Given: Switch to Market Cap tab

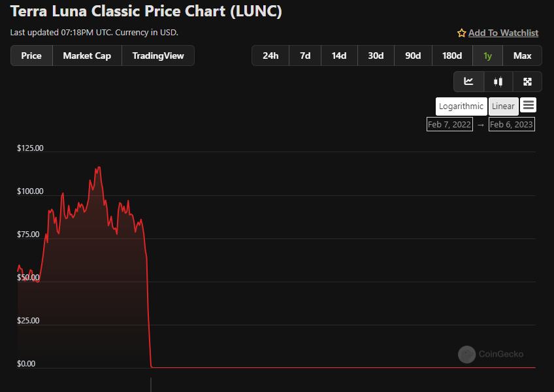Looking at the screenshot, I should (87, 56).
